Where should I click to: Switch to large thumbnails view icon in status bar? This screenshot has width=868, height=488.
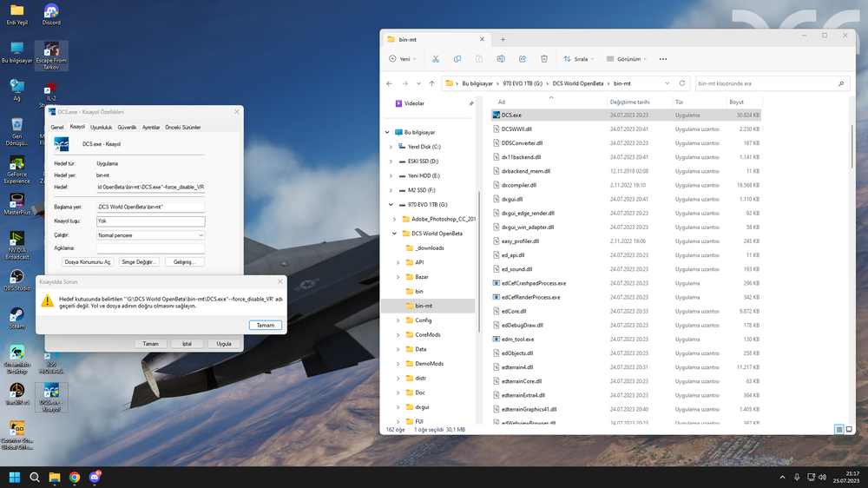(849, 429)
